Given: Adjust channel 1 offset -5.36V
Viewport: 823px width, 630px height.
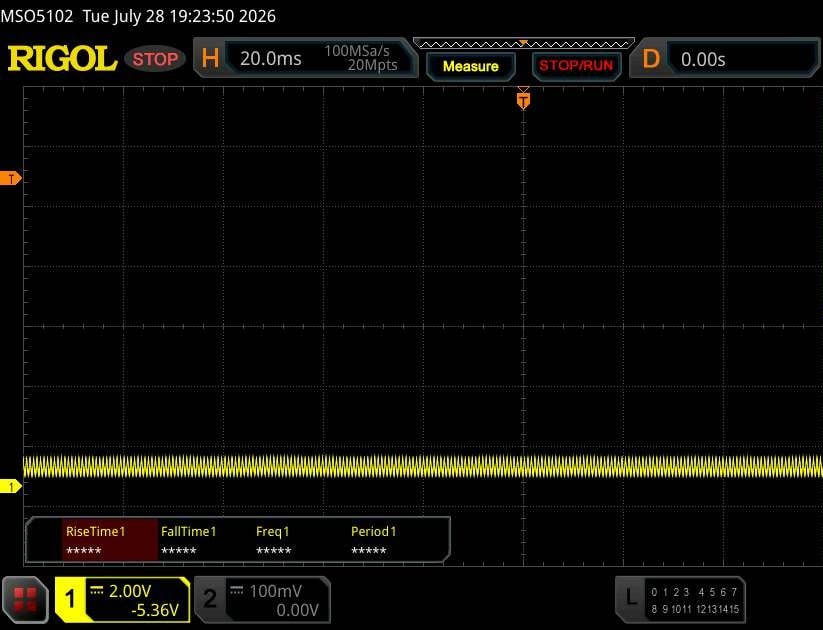Looking at the screenshot, I should (x=155, y=610).
